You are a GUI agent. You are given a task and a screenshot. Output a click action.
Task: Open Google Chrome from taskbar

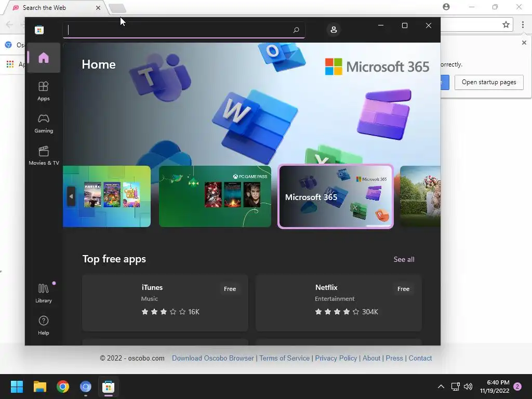63,387
